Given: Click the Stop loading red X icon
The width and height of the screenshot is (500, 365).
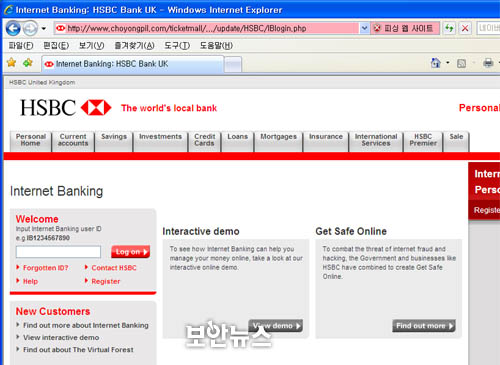Looking at the screenshot, I should tap(465, 28).
